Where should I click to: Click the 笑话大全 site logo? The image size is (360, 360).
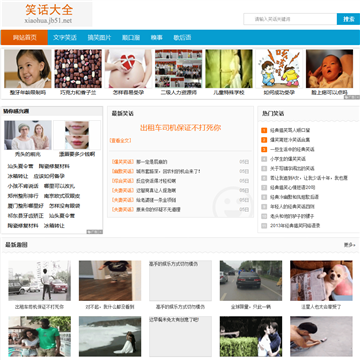(x=47, y=14)
